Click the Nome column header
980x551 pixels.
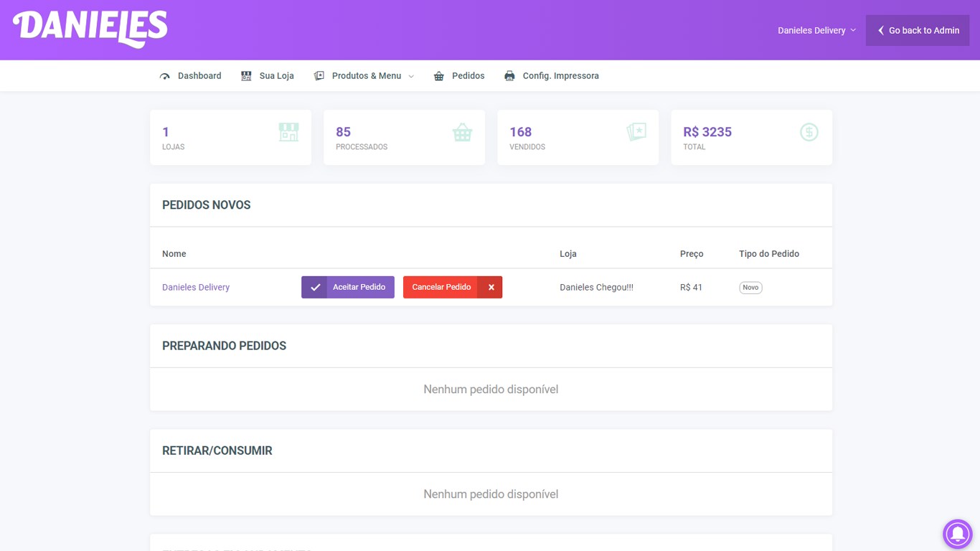tap(174, 254)
